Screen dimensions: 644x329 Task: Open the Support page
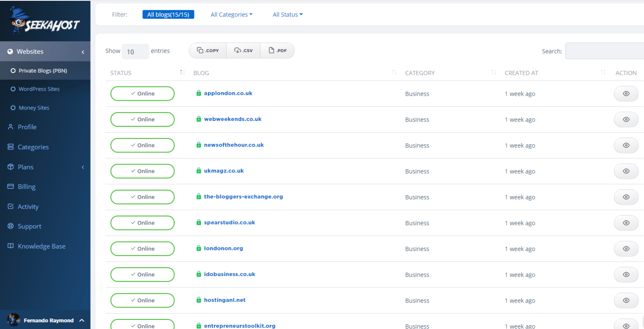coord(29,226)
